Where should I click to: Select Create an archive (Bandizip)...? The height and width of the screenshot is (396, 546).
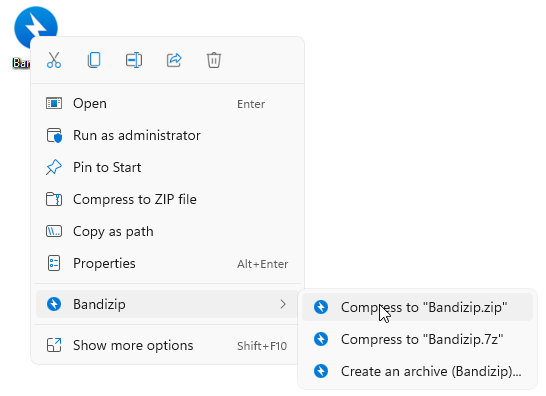[x=418, y=371]
